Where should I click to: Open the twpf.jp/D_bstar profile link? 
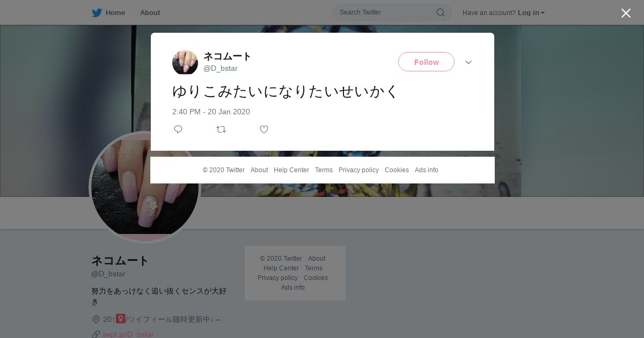(128, 334)
